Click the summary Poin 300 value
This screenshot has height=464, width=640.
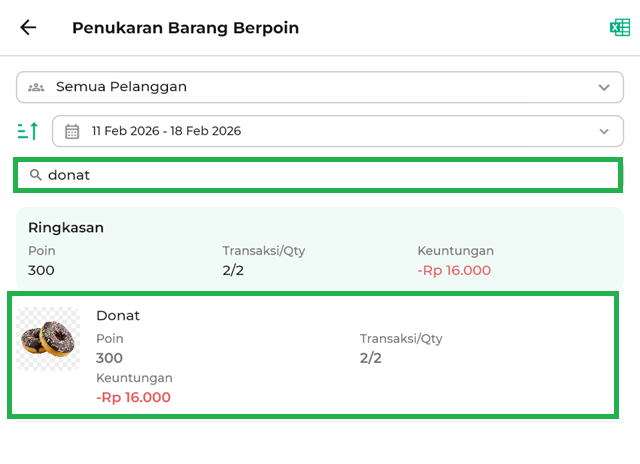[x=41, y=270]
